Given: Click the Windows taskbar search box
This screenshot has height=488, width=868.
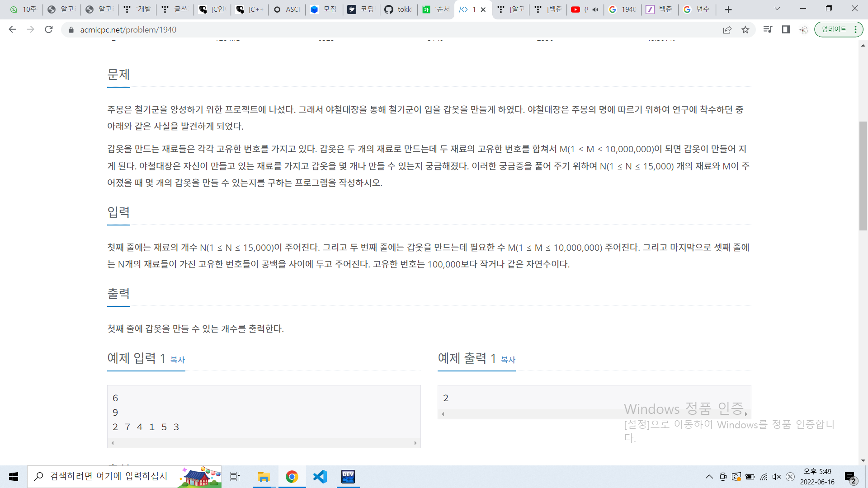Looking at the screenshot, I should point(125,477).
